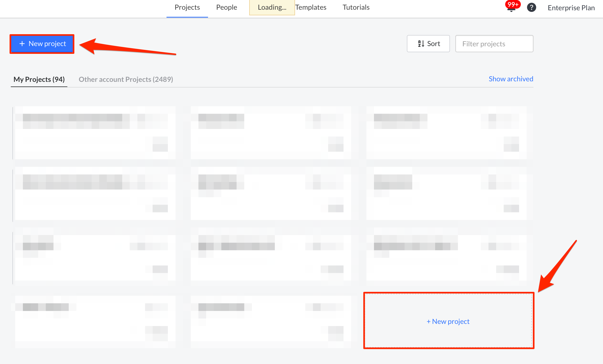Show archived projects
Image resolution: width=603 pixels, height=364 pixels.
511,79
